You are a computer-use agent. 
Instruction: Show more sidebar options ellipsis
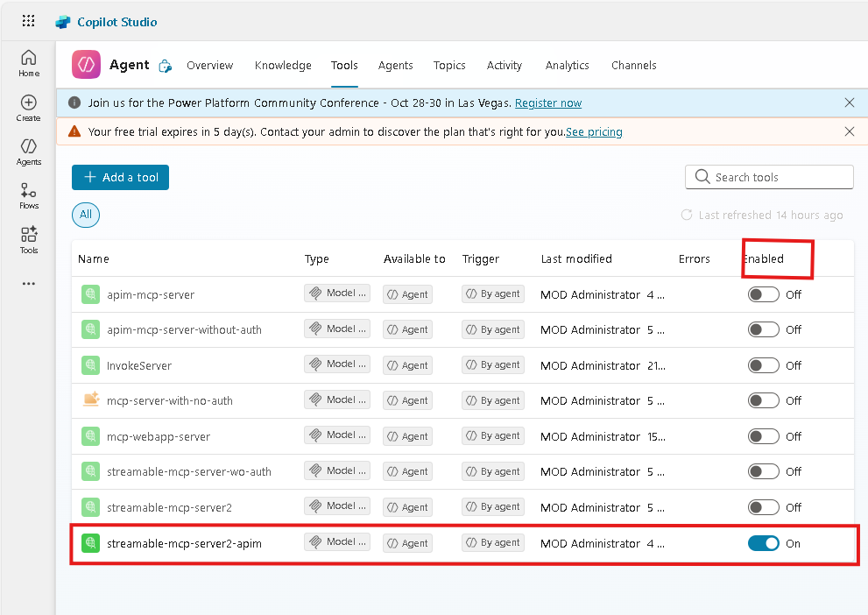[x=29, y=284]
